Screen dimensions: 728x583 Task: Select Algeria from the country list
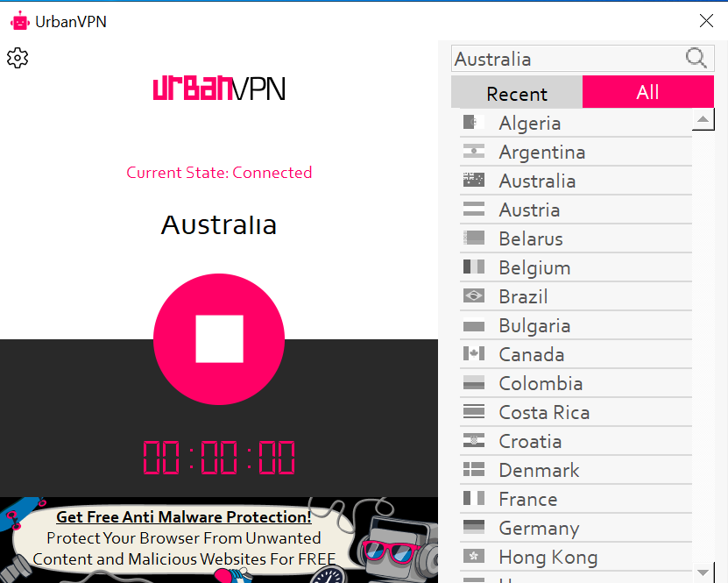pyautogui.click(x=576, y=123)
